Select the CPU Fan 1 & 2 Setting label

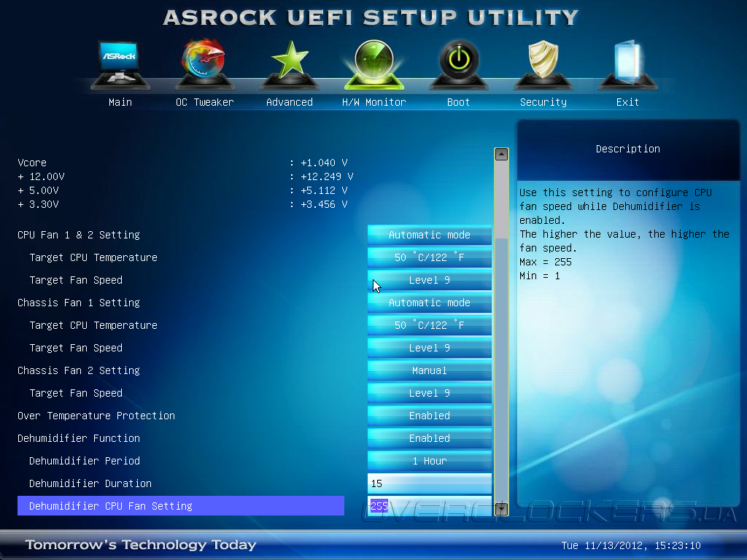coord(79,235)
